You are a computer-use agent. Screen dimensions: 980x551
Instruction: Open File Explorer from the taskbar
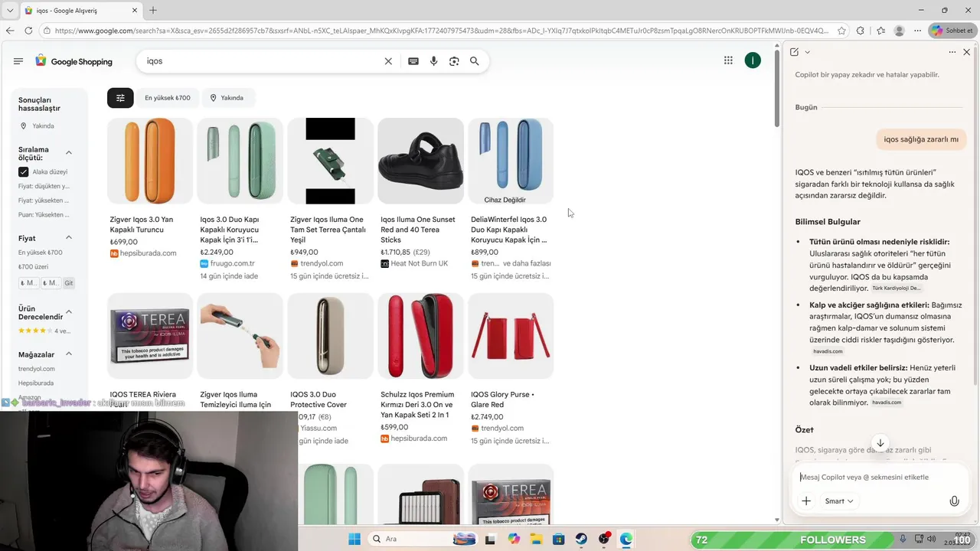536,539
